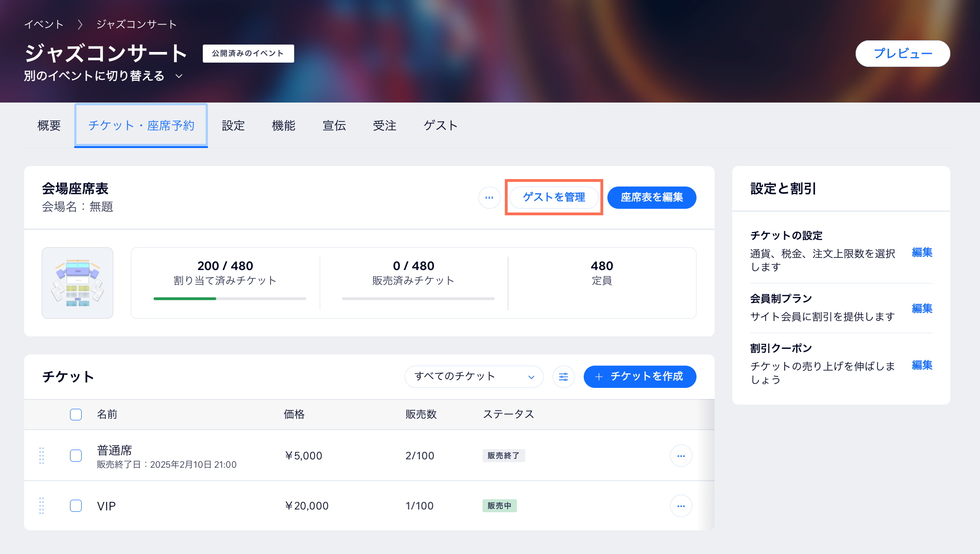980x554 pixels.
Task: Check the VIP row checkbox
Action: 76,506
